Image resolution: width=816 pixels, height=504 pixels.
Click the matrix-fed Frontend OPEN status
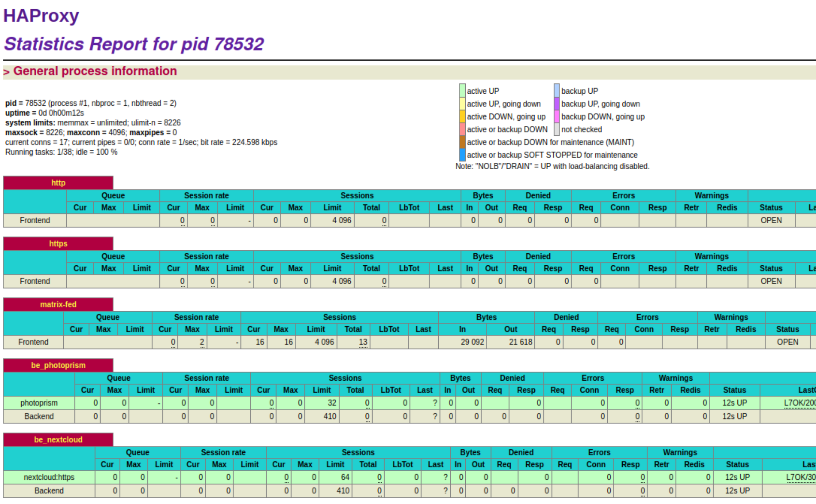[787, 342]
